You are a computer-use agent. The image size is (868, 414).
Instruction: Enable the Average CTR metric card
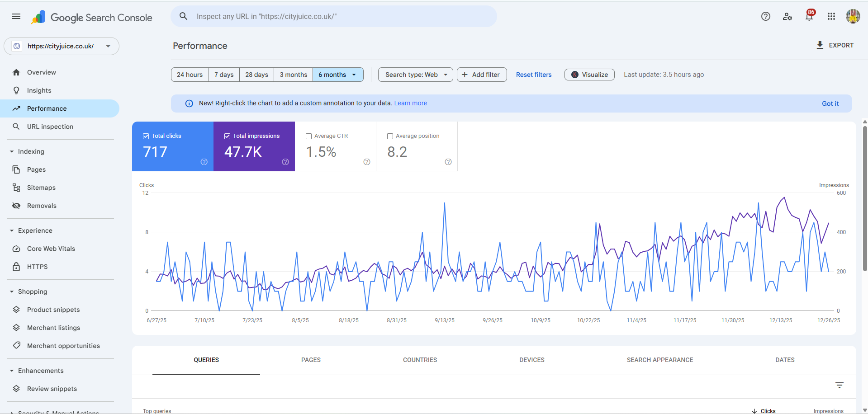(309, 136)
